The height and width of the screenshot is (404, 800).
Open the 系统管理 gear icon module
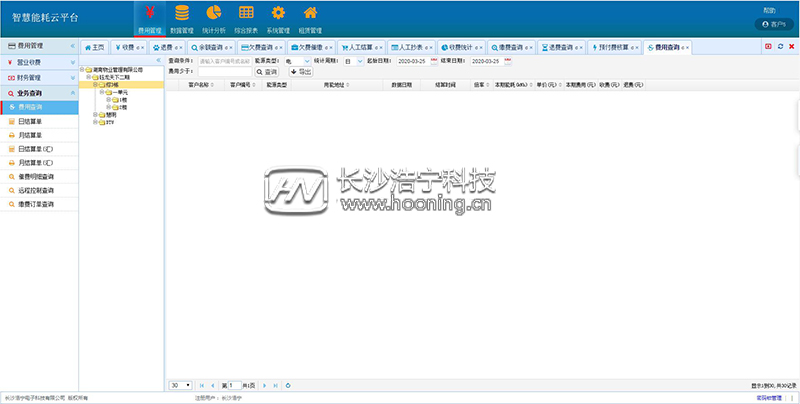pos(279,17)
